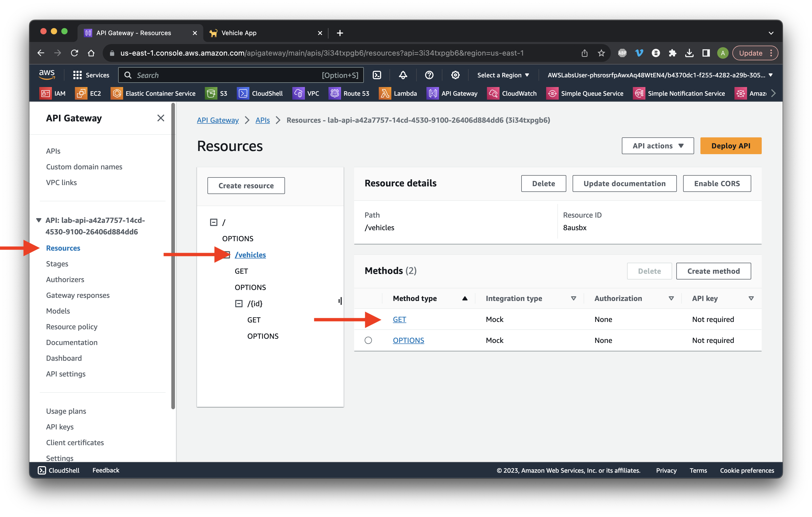812x517 pixels.
Task: Close the API Gateway side panel
Action: (x=161, y=118)
